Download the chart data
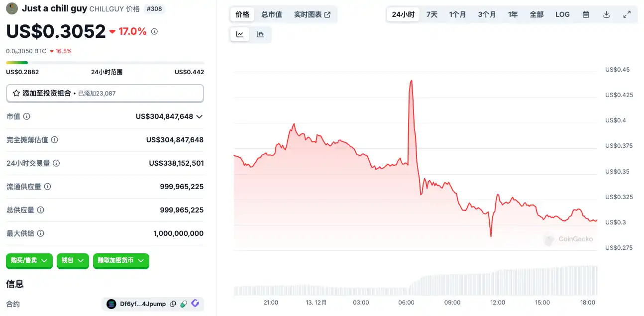Screen dimensions: 644x316 coord(606,14)
